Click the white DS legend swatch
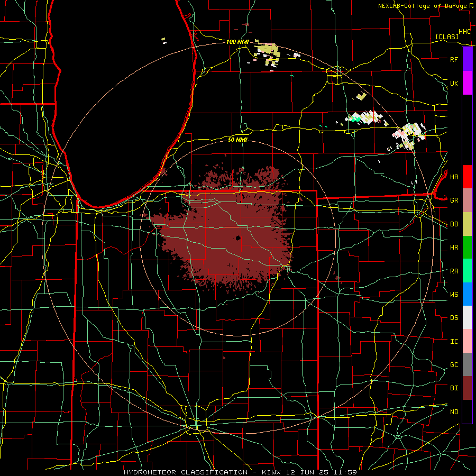Image resolution: width=476 pixels, height=476 pixels. 467,317
